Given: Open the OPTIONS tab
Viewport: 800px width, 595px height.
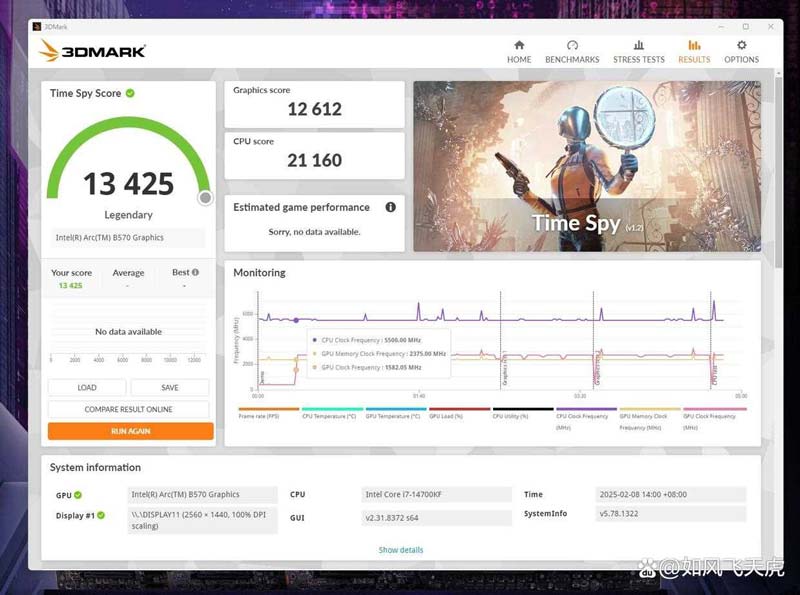Looking at the screenshot, I should [x=741, y=52].
